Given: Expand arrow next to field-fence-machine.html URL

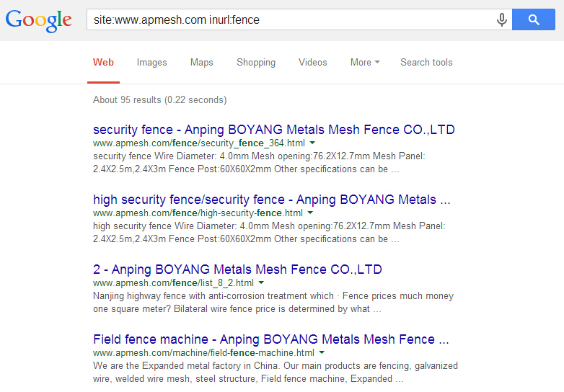Looking at the screenshot, I should point(322,352).
